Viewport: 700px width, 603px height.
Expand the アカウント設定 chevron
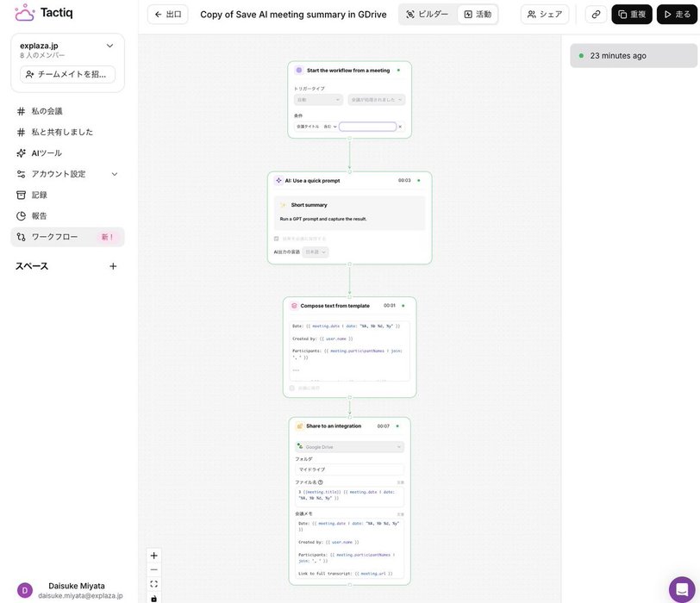[x=115, y=174]
